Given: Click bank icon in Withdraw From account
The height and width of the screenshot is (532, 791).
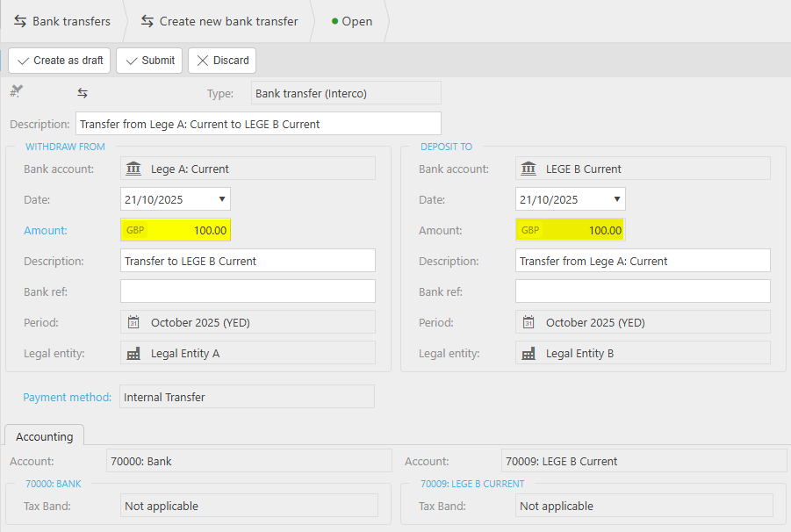Looking at the screenshot, I should 133,169.
